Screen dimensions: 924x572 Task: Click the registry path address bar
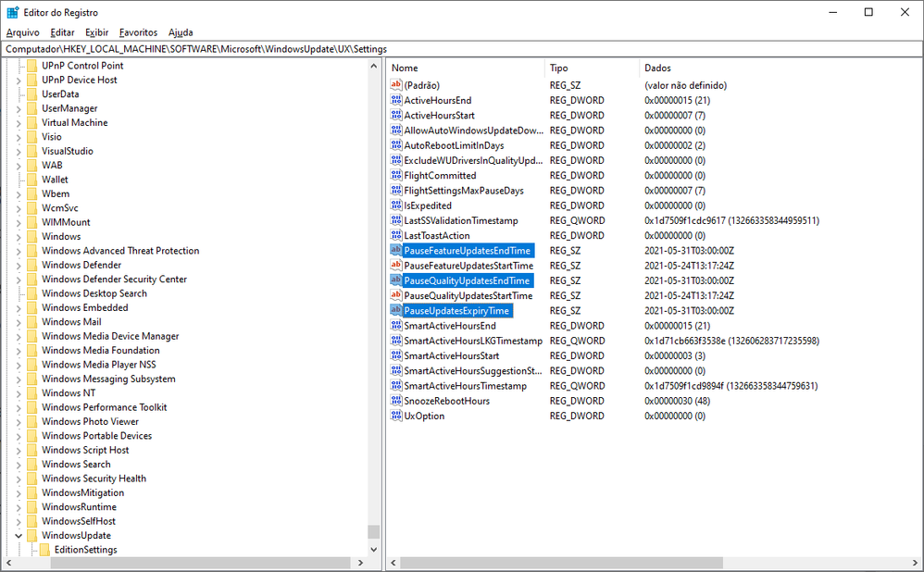click(x=462, y=49)
